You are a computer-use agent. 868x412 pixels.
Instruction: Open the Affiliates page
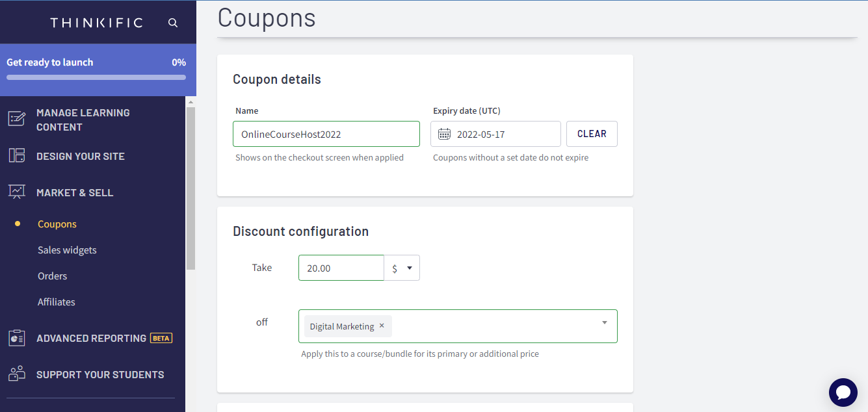(56, 302)
